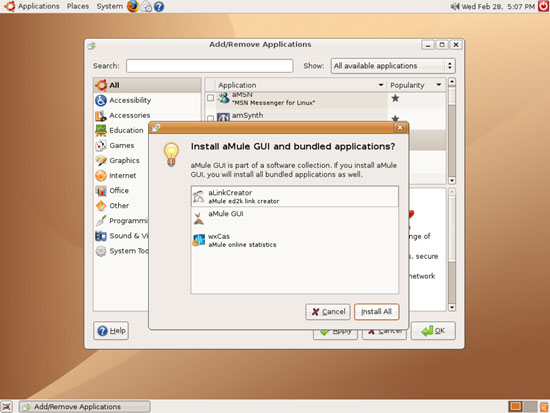
Task: Toggle the aMSN checkbox
Action: (210, 98)
